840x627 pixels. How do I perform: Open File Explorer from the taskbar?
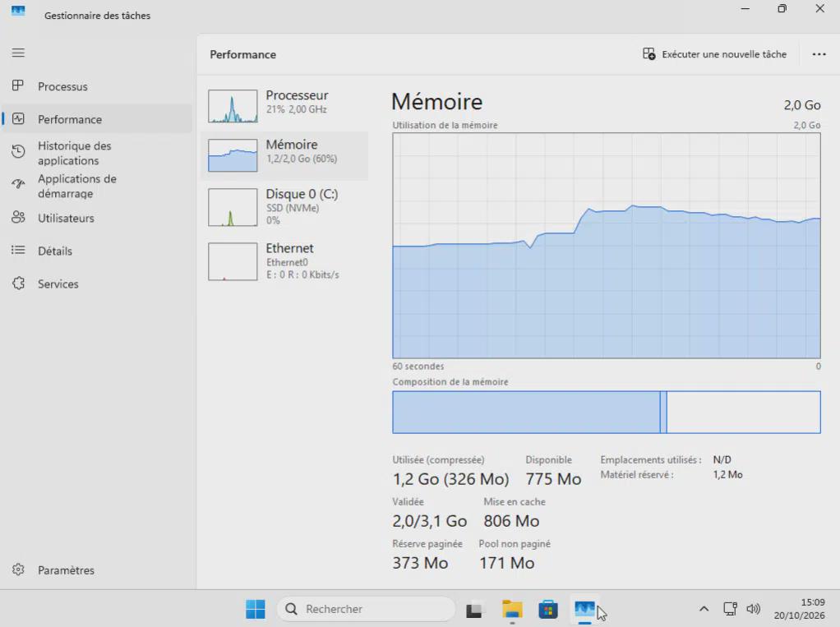point(512,609)
